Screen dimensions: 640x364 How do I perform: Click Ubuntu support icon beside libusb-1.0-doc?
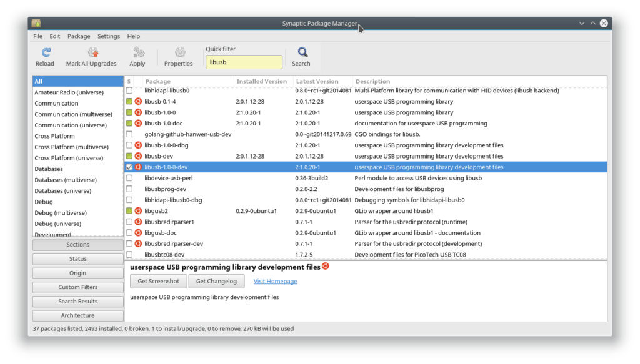(x=138, y=124)
